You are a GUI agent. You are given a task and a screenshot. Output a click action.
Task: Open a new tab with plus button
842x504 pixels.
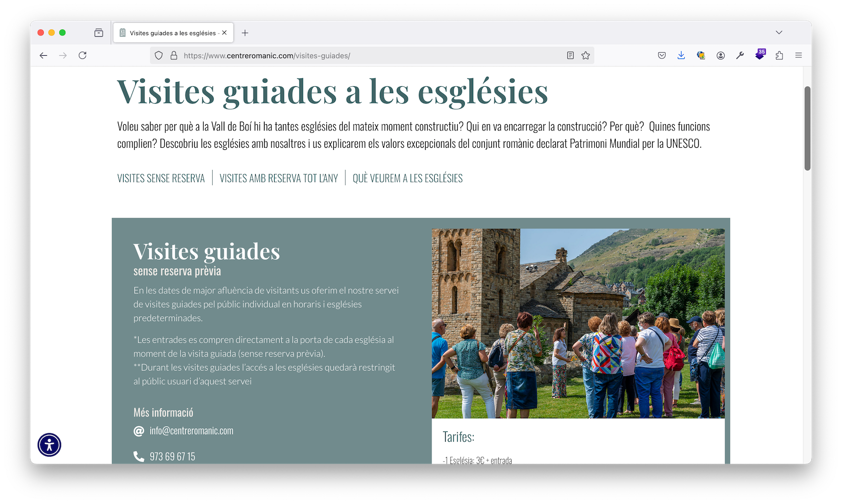point(245,33)
